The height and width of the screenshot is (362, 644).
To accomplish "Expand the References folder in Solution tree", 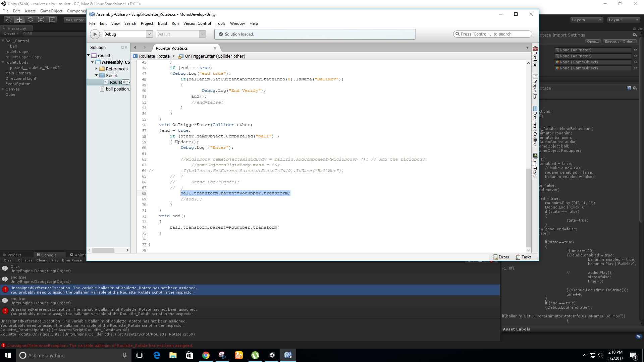I will tap(97, 69).
